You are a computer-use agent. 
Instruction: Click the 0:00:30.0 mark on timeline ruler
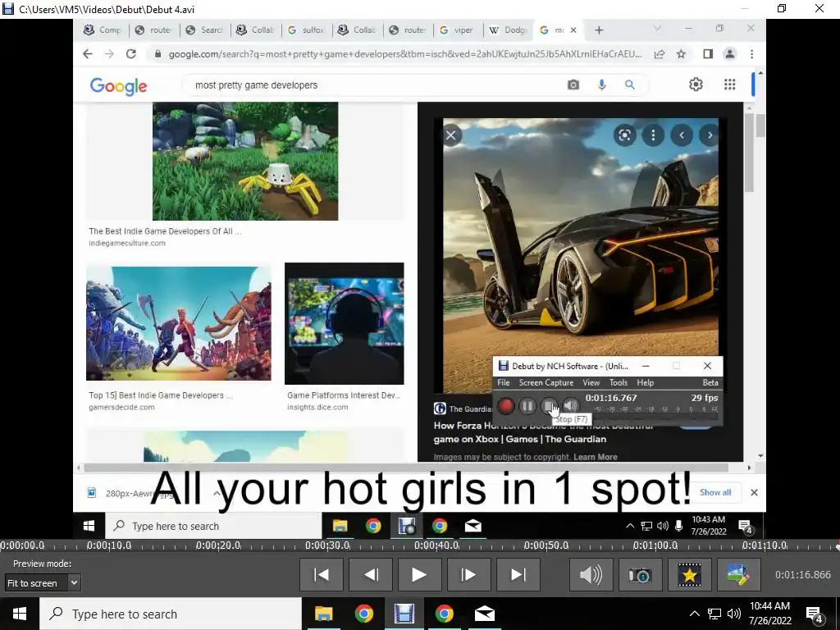coord(327,546)
